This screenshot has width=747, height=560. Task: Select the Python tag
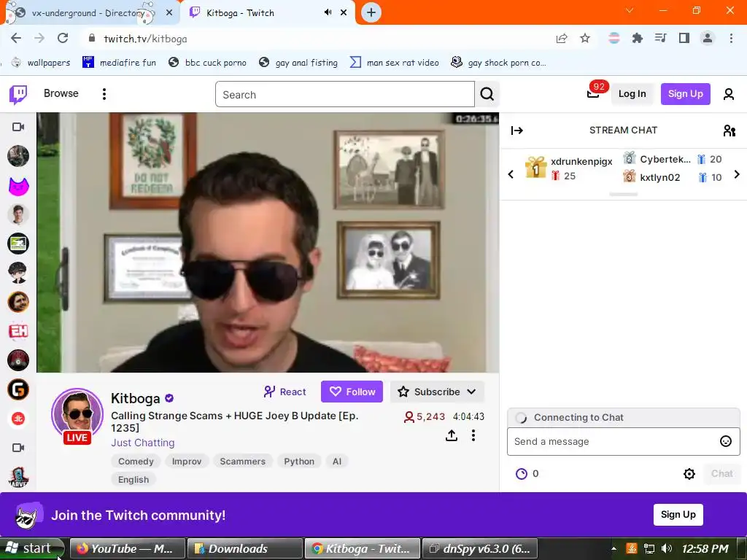click(299, 462)
